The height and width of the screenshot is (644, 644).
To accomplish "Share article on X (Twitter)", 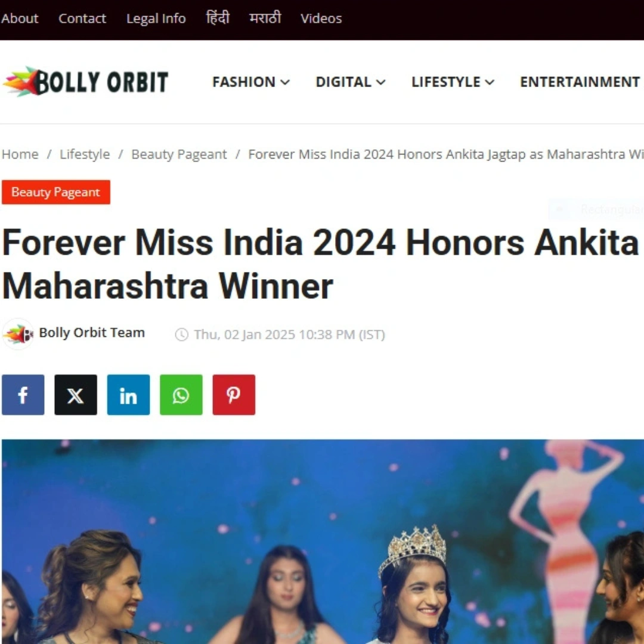I will tap(76, 395).
